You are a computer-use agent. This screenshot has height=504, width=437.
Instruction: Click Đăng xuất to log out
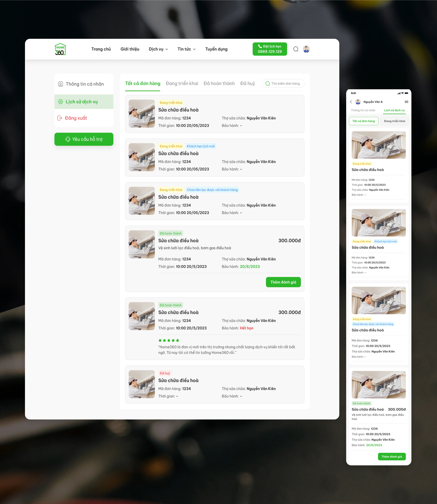point(84,118)
